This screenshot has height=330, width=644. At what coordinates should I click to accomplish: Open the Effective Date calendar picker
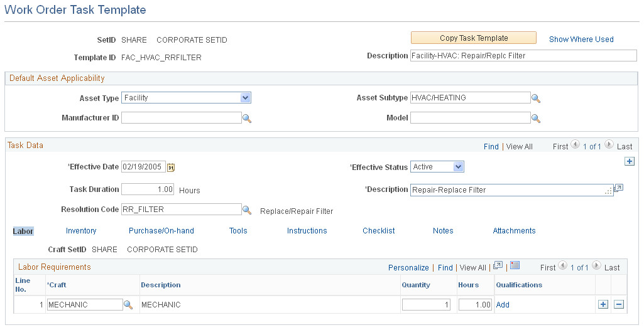[x=171, y=168]
